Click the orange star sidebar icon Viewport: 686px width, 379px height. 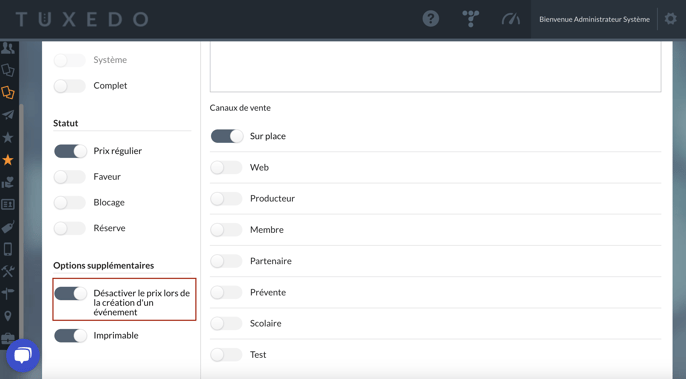(8, 160)
